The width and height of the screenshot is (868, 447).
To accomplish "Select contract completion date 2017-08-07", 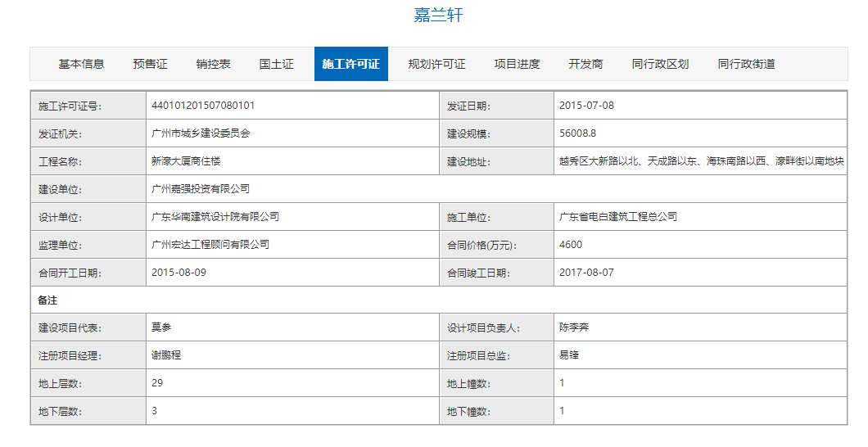I will click(586, 272).
